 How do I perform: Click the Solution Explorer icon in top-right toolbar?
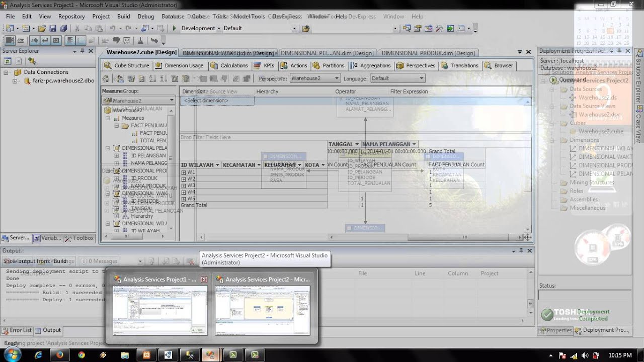(407, 29)
